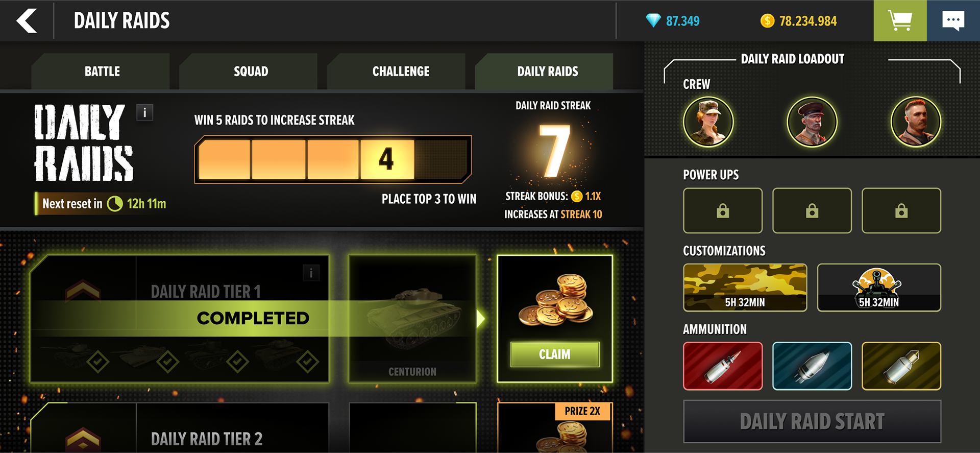This screenshot has height=453, width=980.
Task: Tap the third locked power up slot
Action: (x=901, y=210)
